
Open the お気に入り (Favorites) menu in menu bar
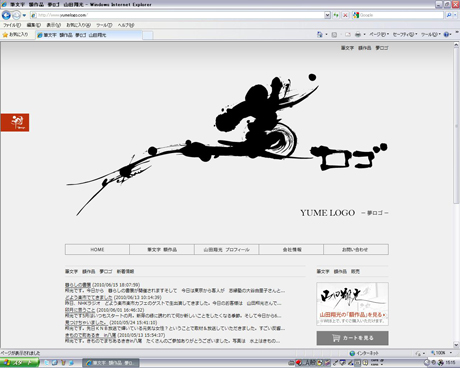point(78,25)
